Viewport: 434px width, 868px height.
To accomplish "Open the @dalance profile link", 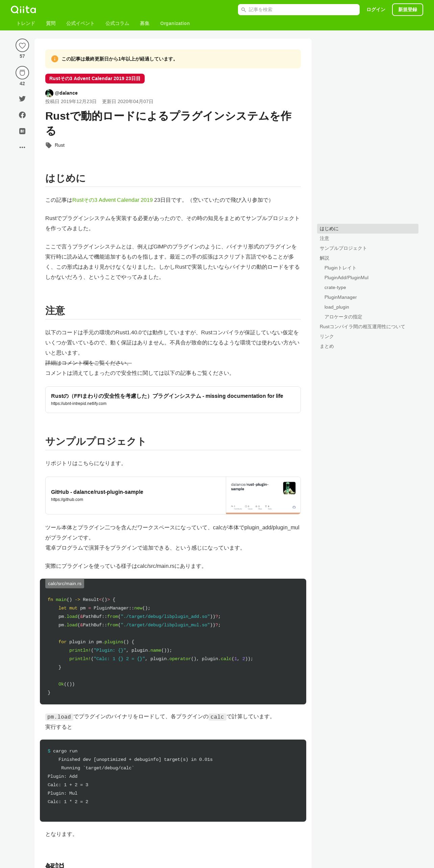I will click(66, 93).
